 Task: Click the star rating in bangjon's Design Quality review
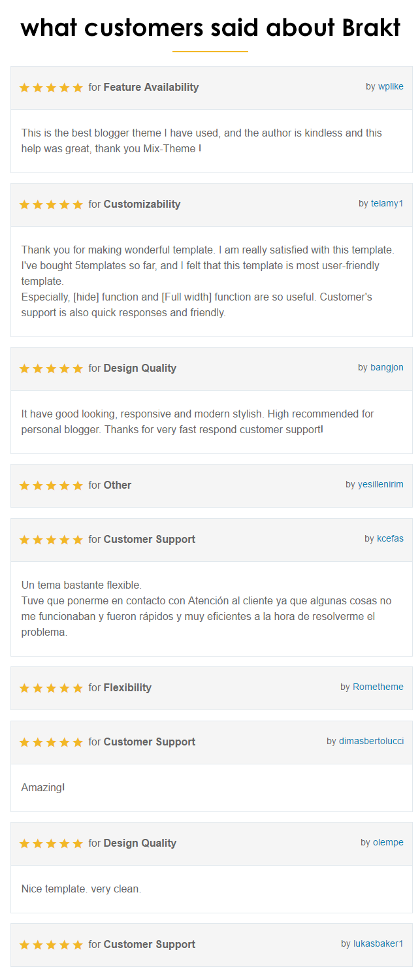tap(51, 368)
